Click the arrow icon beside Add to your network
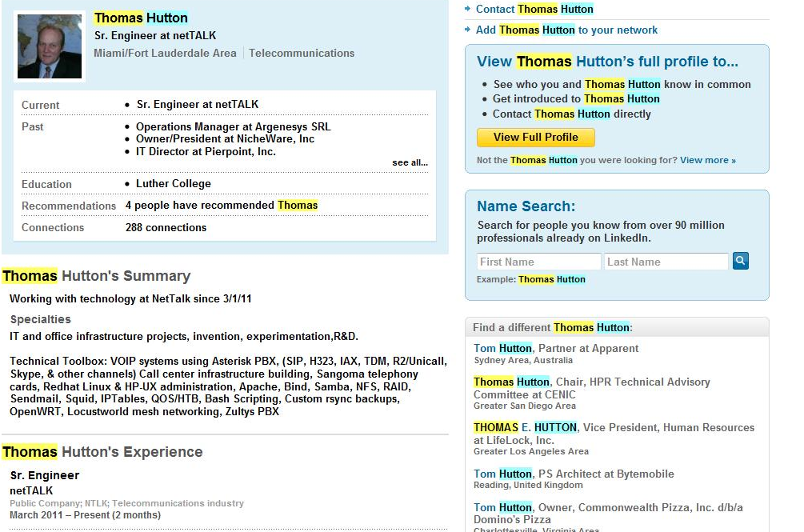Image resolution: width=804 pixels, height=532 pixels. tap(468, 30)
